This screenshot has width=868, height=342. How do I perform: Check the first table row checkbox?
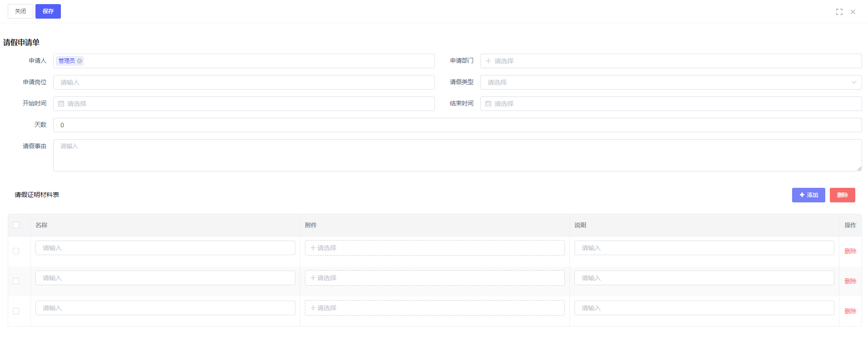[16, 251]
